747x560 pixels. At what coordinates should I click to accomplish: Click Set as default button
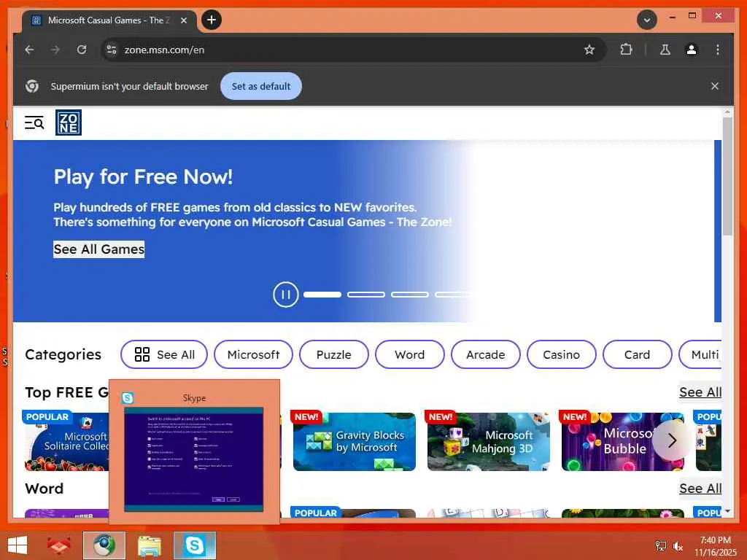[x=261, y=86]
